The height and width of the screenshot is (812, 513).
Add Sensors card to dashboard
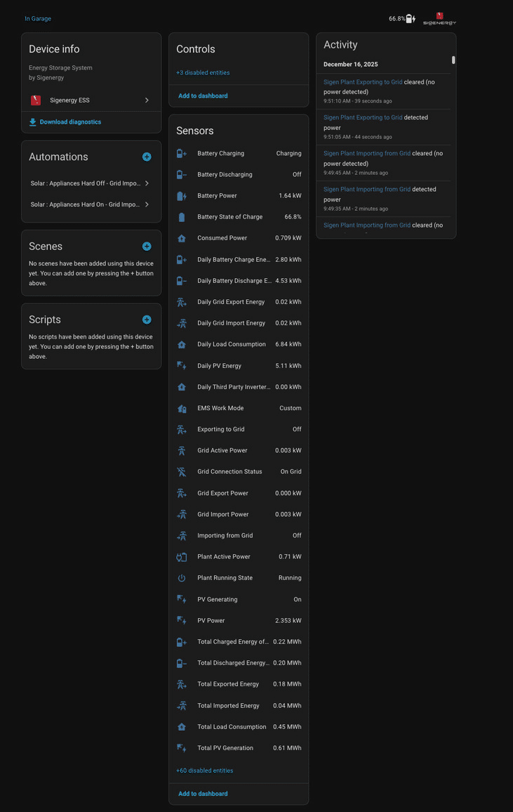(203, 794)
